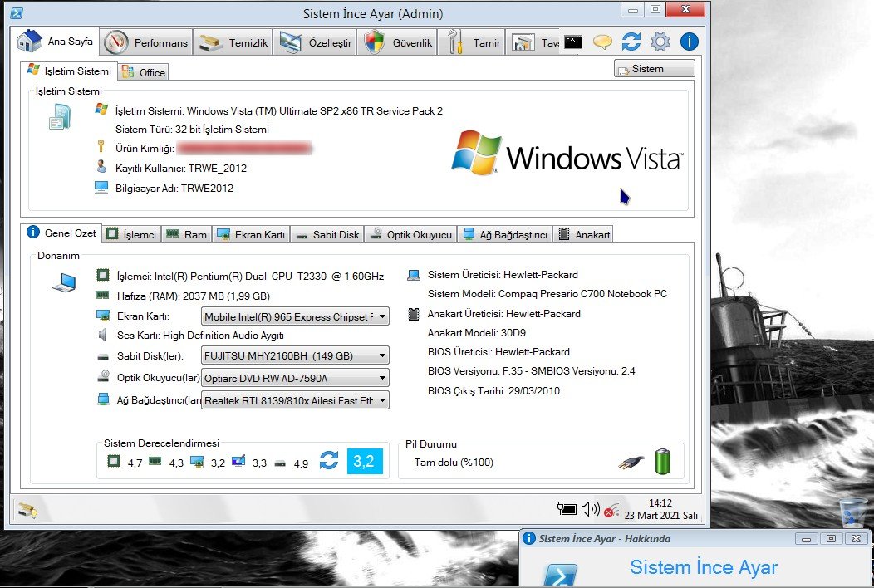Click the key icon beside Ürün Kimliği
874x588 pixels.
101,147
